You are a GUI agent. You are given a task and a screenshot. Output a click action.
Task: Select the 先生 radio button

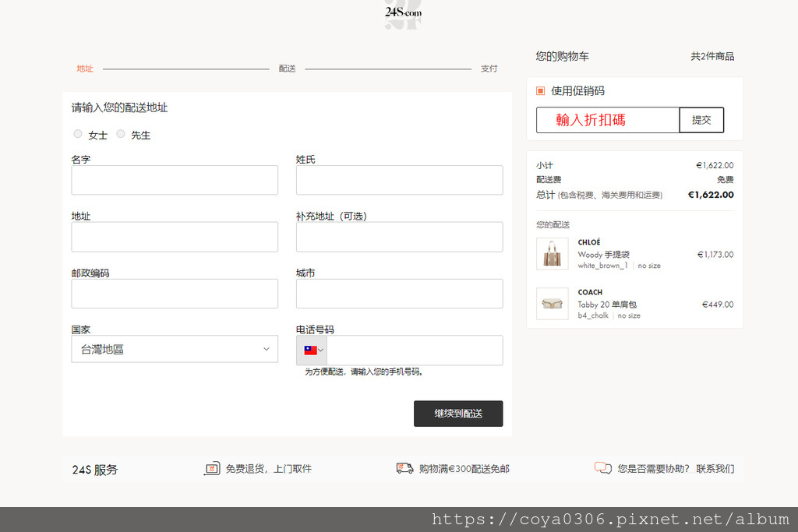pos(121,134)
